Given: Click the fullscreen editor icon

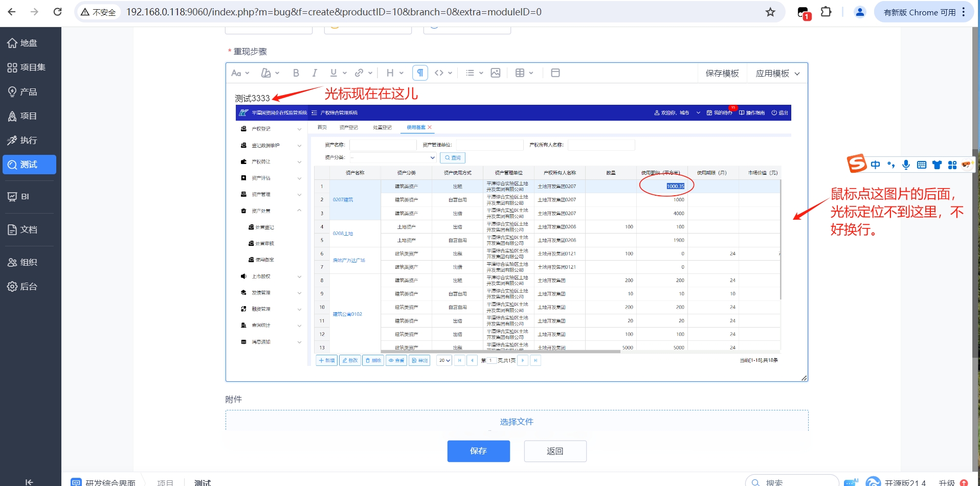Looking at the screenshot, I should tap(555, 73).
